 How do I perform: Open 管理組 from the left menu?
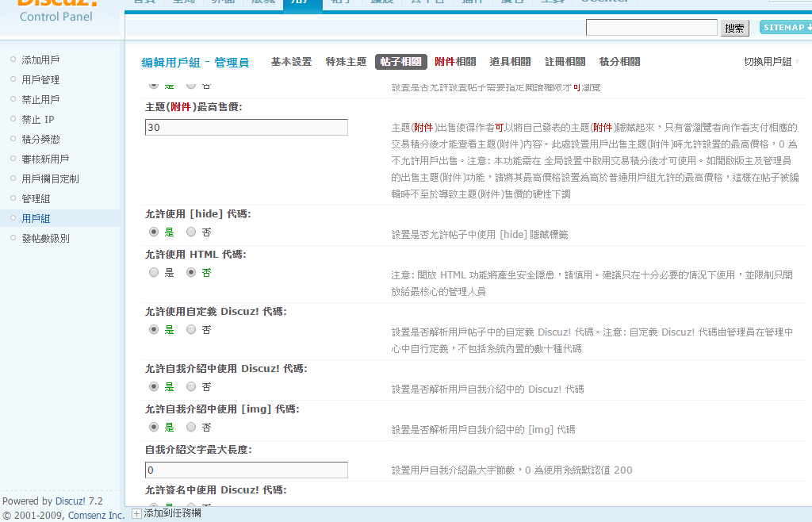coord(36,198)
